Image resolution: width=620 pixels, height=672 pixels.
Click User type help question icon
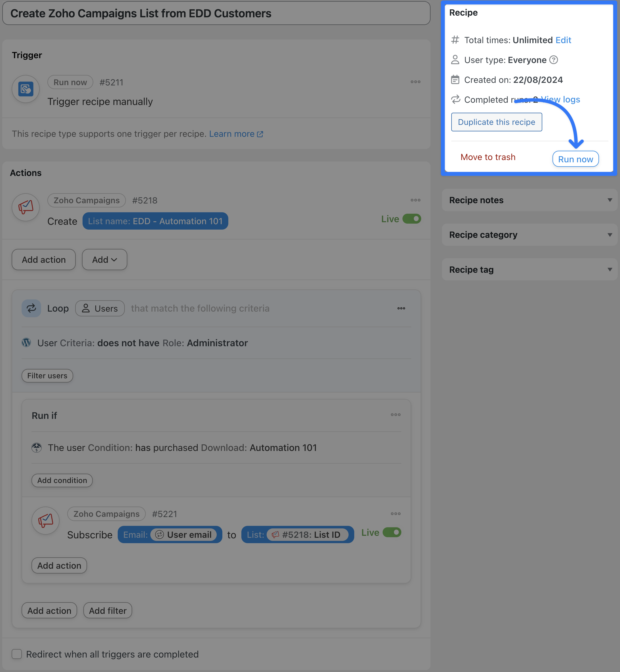[554, 60]
